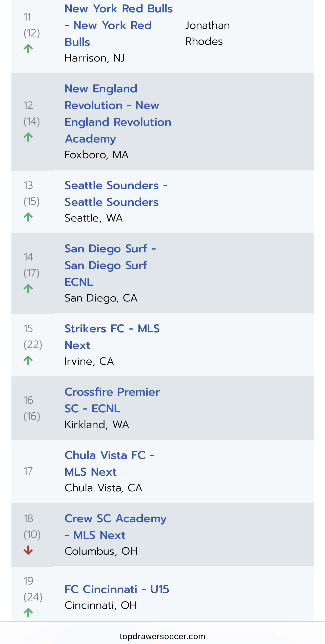Click green up arrow for New England Revolution
The height and width of the screenshot is (644, 325).
(x=28, y=137)
